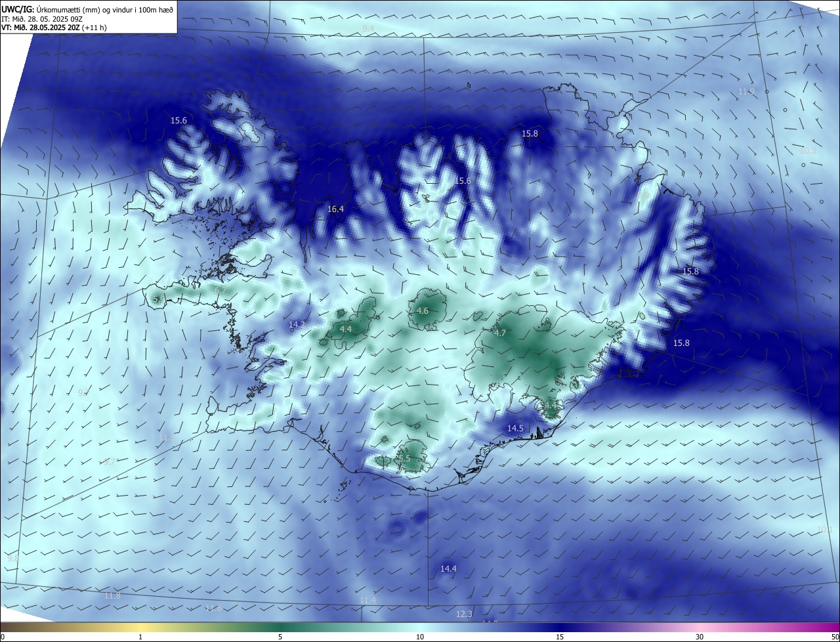Click the 14.2 value label

(297, 325)
